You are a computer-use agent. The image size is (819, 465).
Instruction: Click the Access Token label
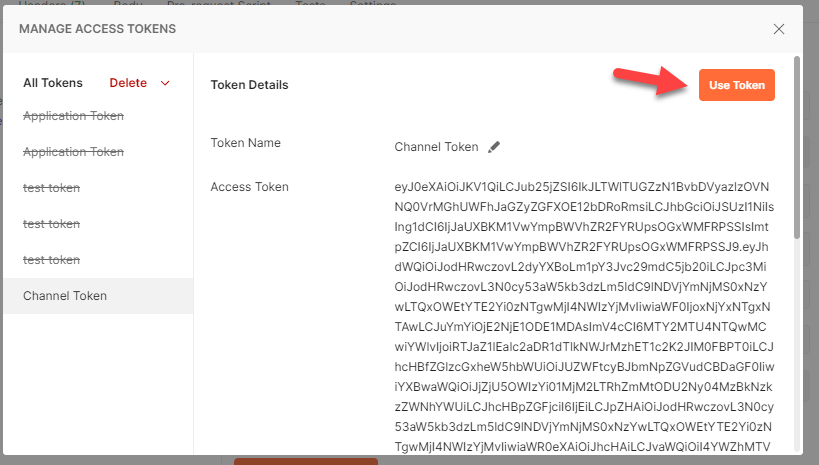[x=249, y=187]
